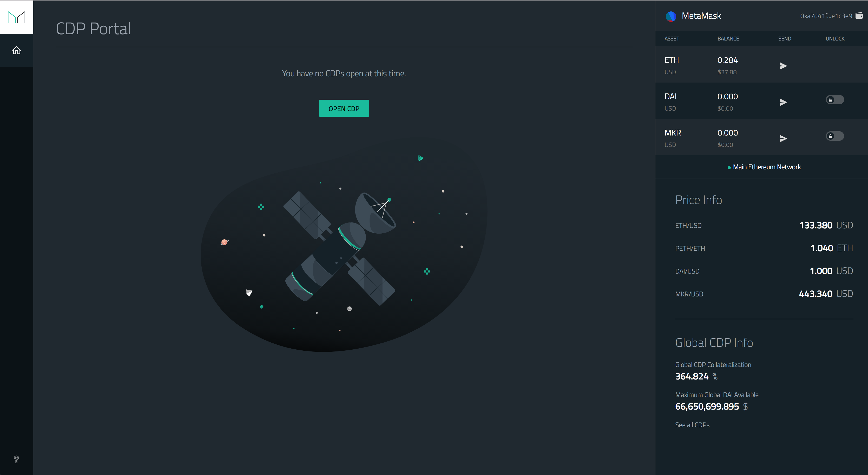The height and width of the screenshot is (475, 868).
Task: Click the CDP Portal heading
Action: tap(93, 29)
